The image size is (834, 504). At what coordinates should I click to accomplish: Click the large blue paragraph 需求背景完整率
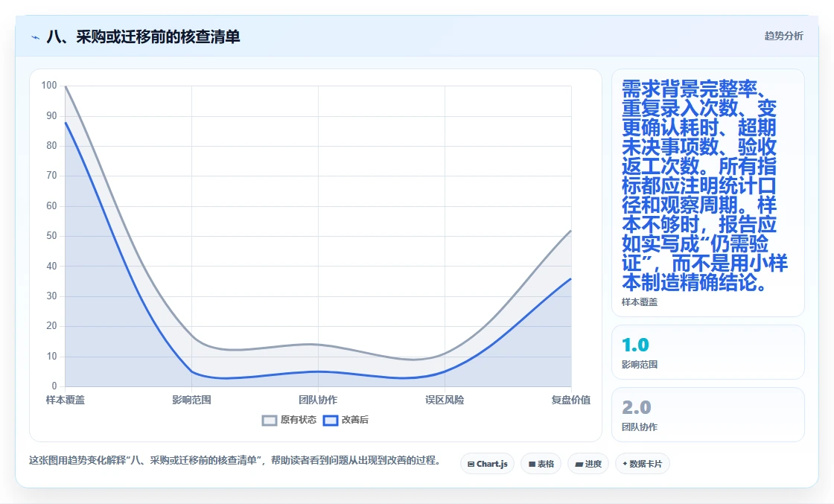point(703,185)
